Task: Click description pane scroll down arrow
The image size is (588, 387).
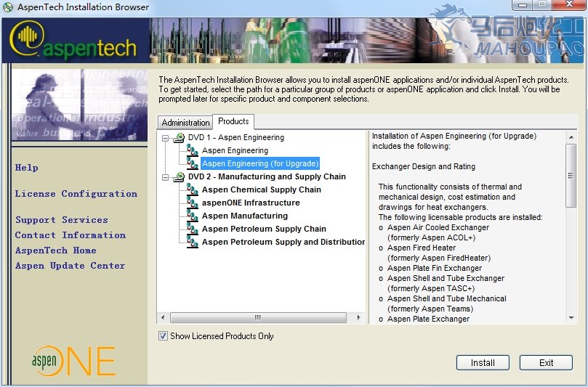Action: coord(571,318)
